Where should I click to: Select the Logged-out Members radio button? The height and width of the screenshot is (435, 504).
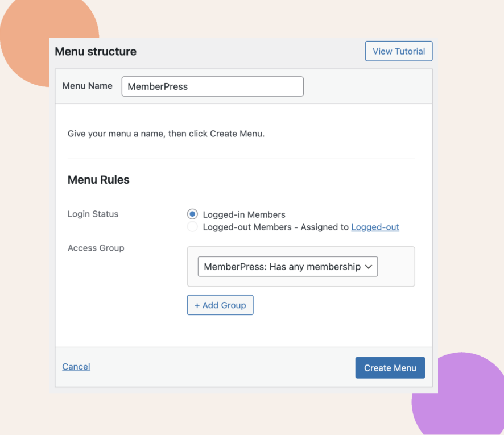click(192, 226)
